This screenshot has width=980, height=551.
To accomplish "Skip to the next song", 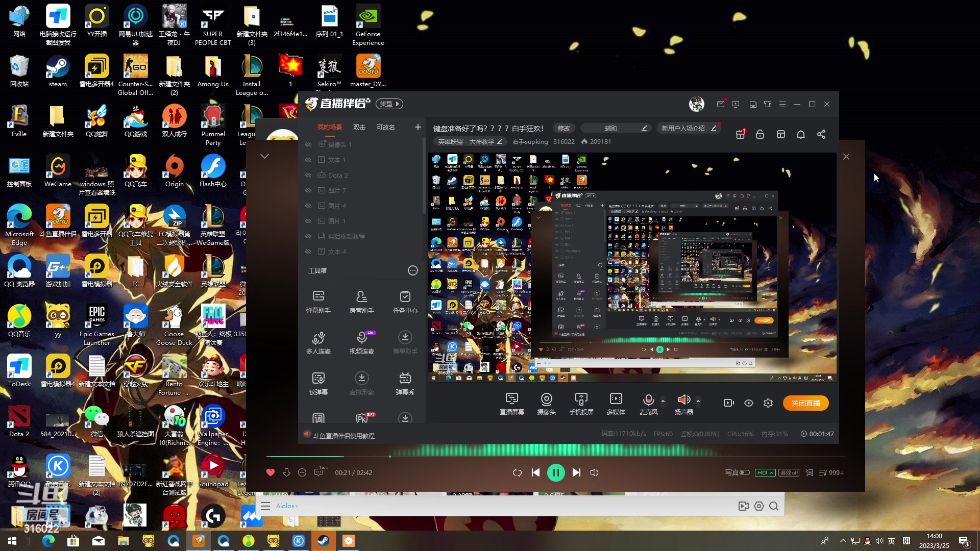I will pyautogui.click(x=576, y=472).
